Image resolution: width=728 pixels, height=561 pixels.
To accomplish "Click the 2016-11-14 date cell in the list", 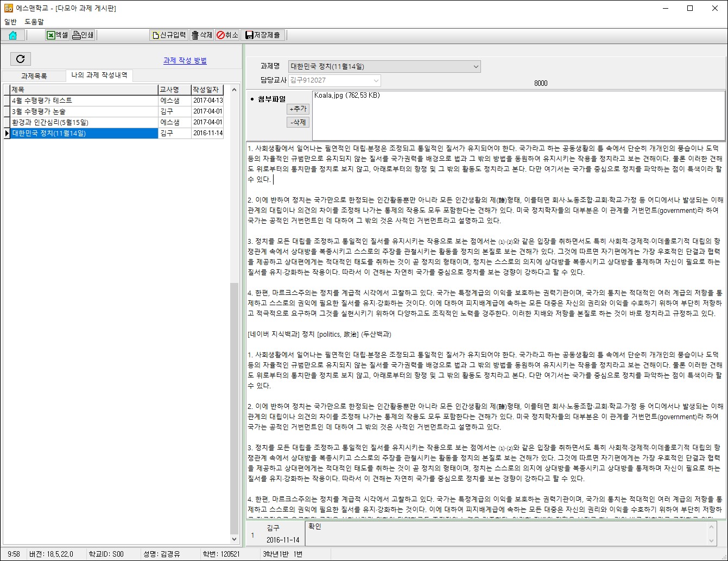I will click(207, 133).
